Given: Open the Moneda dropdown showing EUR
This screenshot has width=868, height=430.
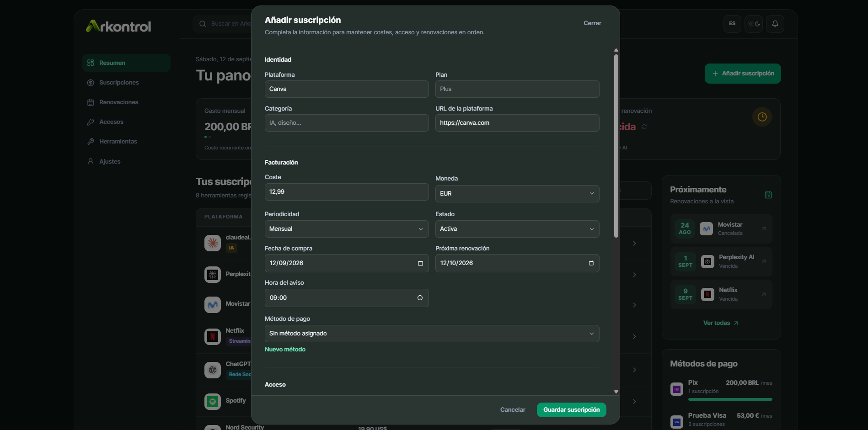Looking at the screenshot, I should coord(517,194).
